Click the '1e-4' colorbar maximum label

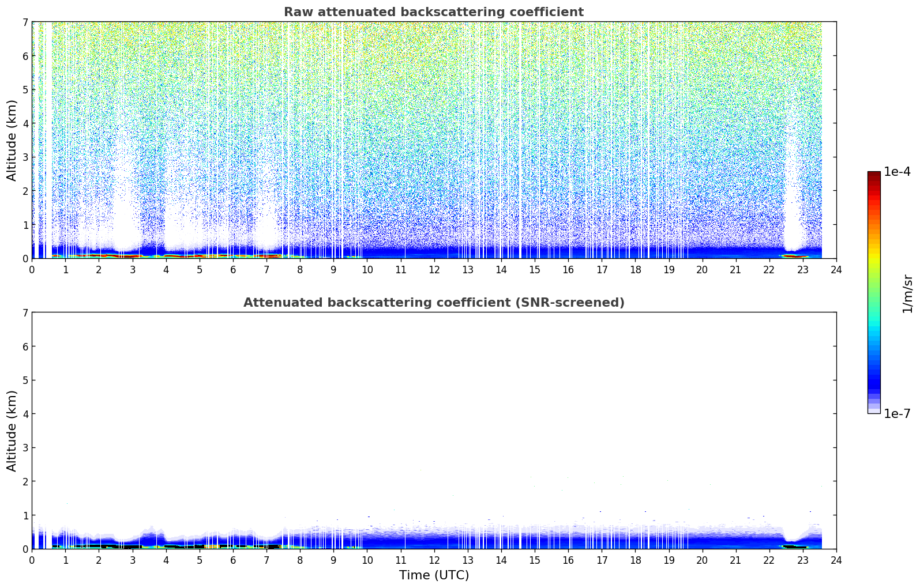(x=897, y=172)
